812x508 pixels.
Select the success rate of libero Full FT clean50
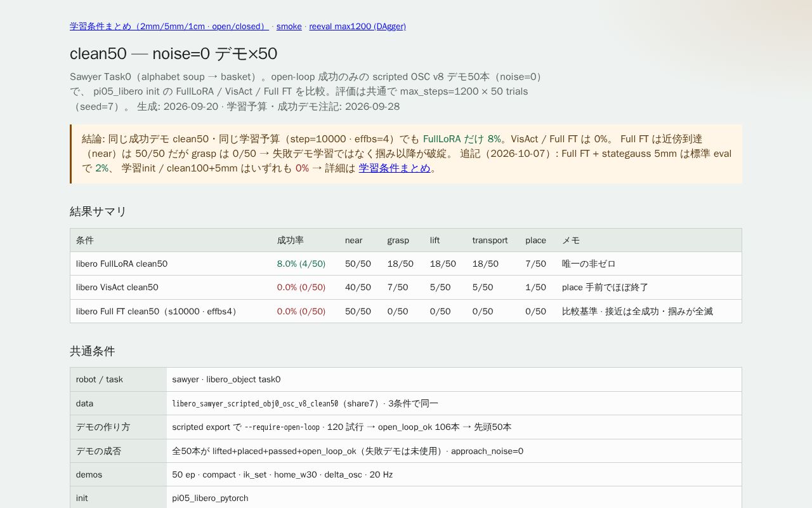pos(301,311)
